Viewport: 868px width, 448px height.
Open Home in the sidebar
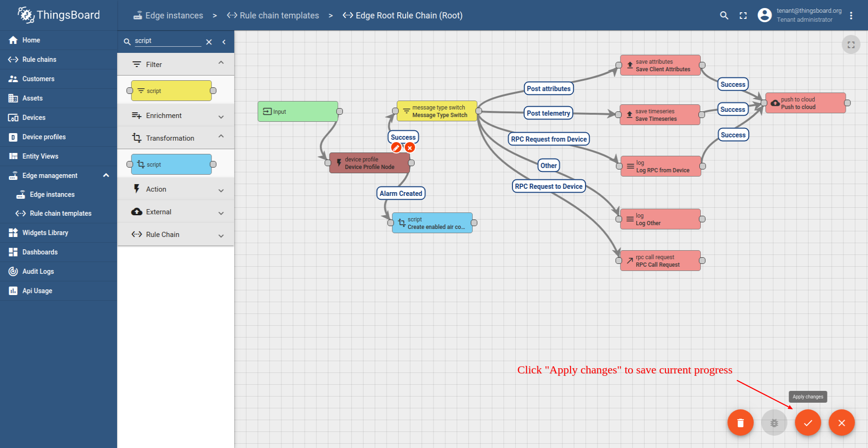coord(59,40)
